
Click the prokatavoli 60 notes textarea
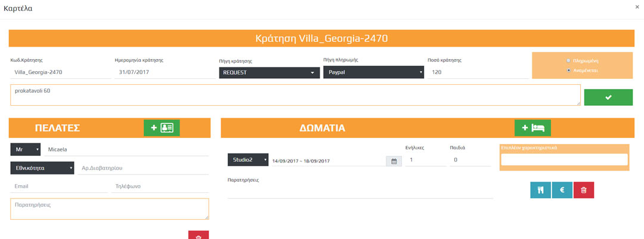(x=295, y=95)
